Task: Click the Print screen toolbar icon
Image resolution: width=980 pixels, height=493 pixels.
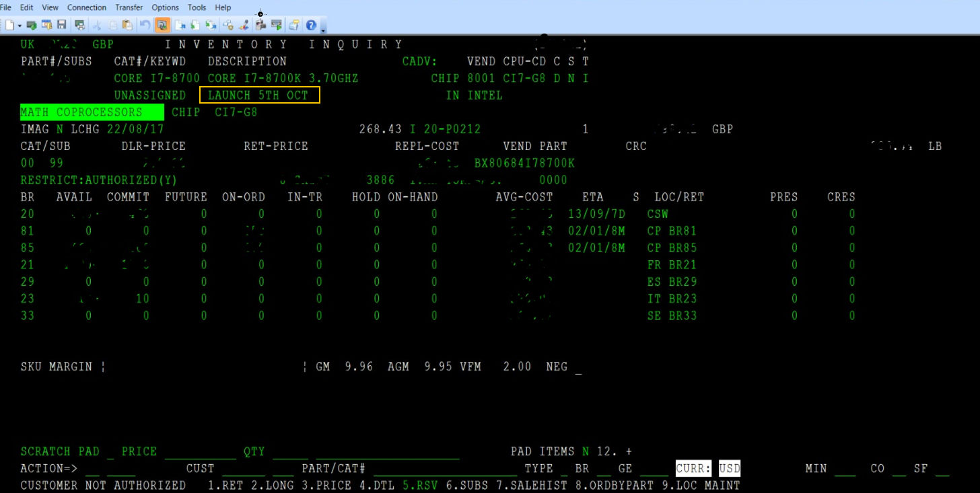Action: click(x=80, y=25)
